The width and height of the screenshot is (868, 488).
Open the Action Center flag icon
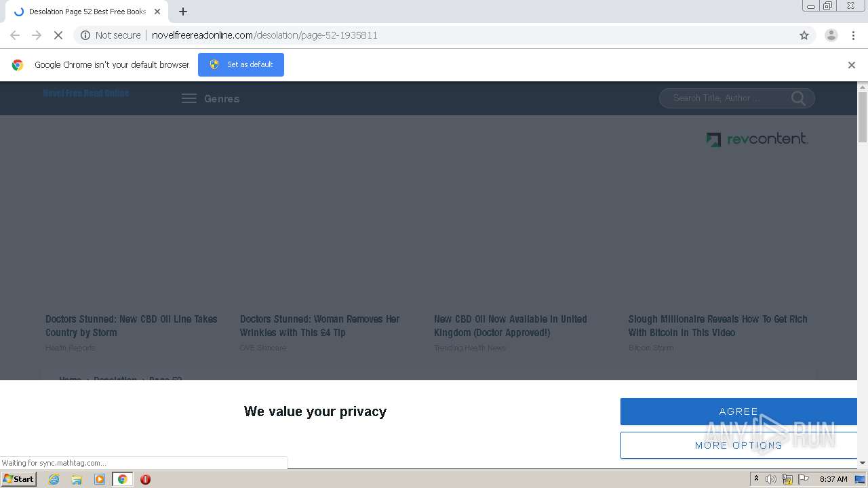pos(804,479)
